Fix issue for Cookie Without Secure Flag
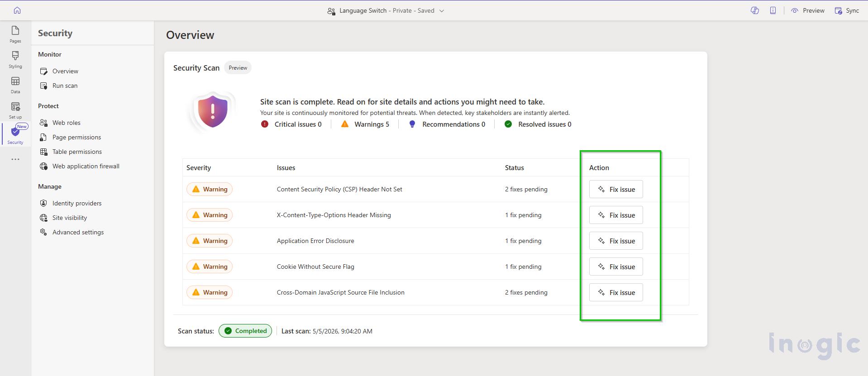Image resolution: width=868 pixels, height=376 pixels. tap(616, 267)
